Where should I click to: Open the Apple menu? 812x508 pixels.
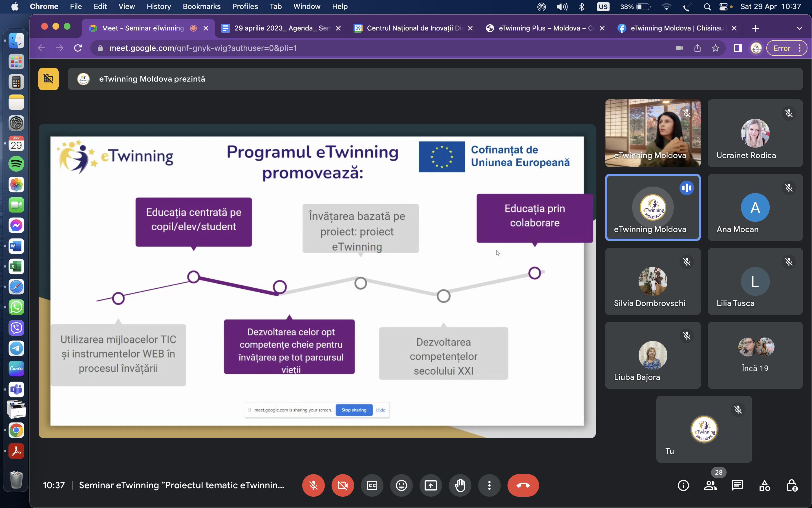15,6
